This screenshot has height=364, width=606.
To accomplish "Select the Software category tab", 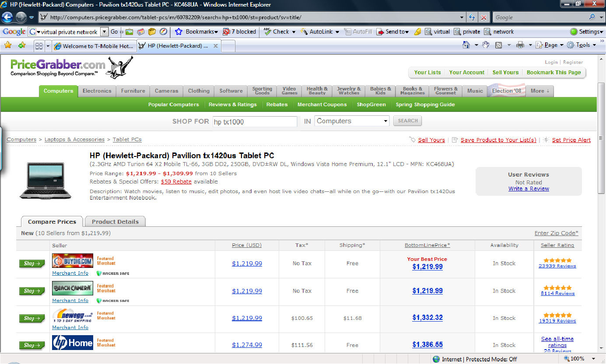I will click(231, 91).
